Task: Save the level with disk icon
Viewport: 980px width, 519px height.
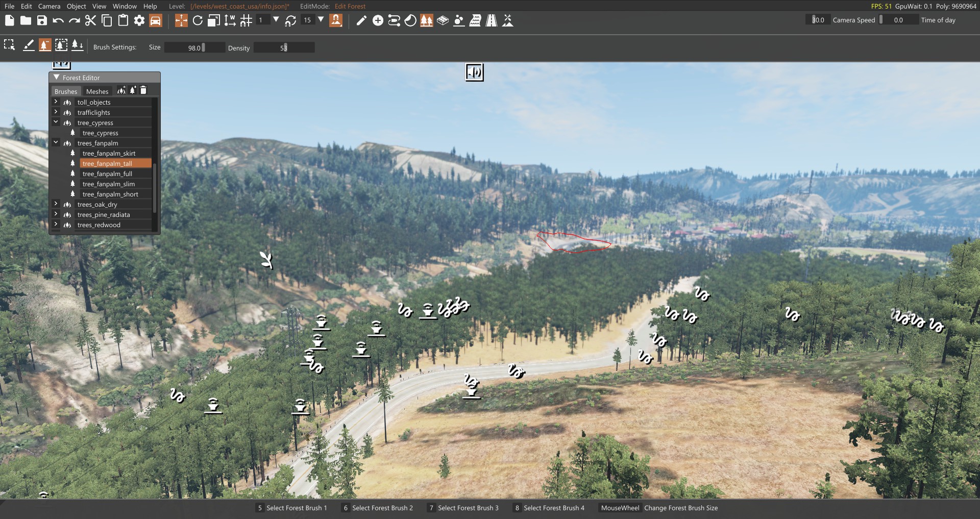Action: 42,20
